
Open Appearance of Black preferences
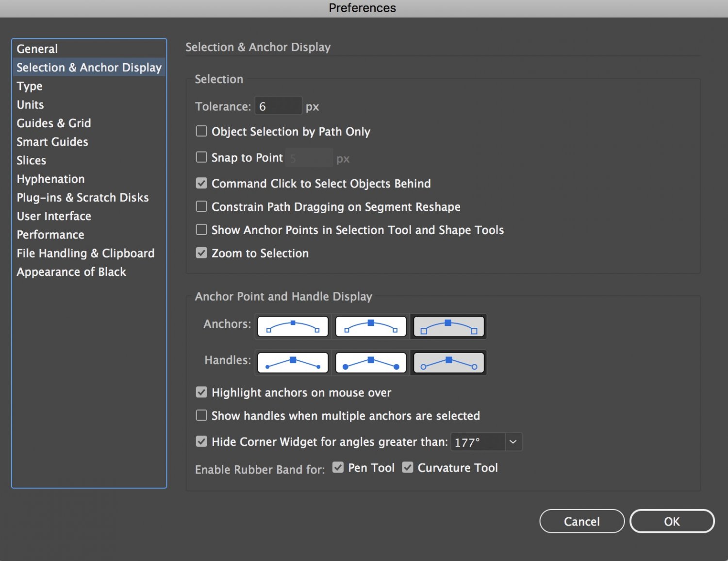(x=71, y=272)
